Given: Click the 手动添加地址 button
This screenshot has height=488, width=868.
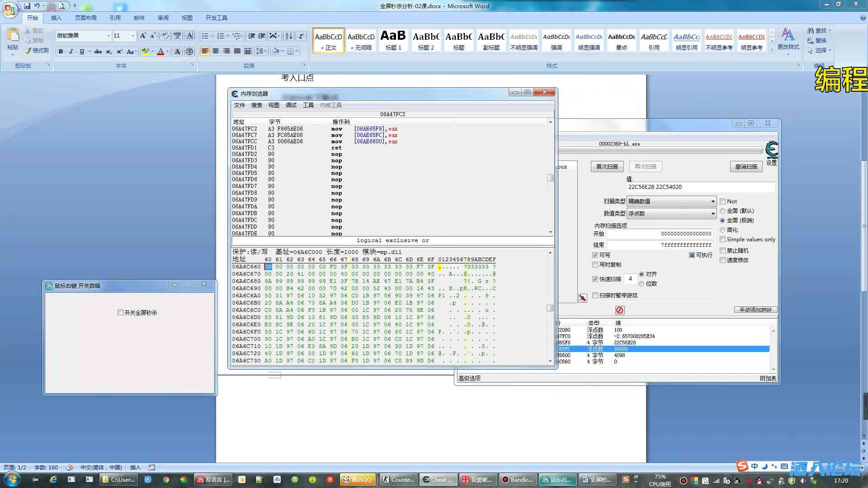Looking at the screenshot, I should tap(755, 310).
